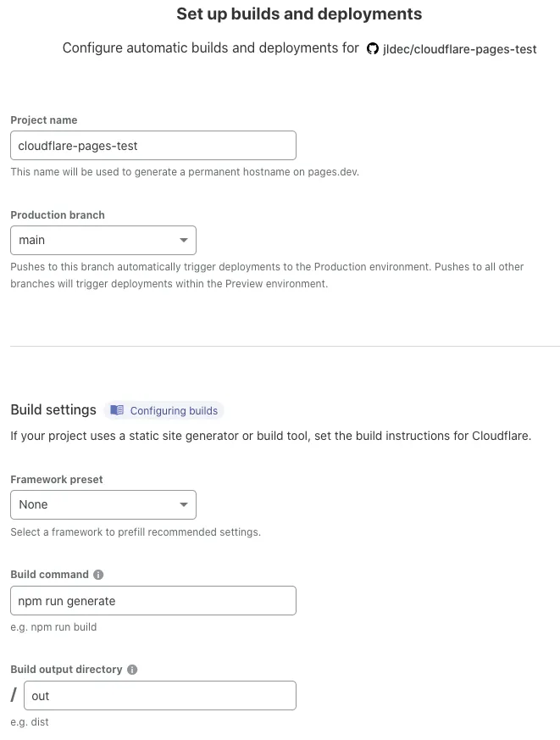Viewport: 560px width, 740px height.
Task: Click the info icon beside Build output directory
Action: click(x=132, y=669)
